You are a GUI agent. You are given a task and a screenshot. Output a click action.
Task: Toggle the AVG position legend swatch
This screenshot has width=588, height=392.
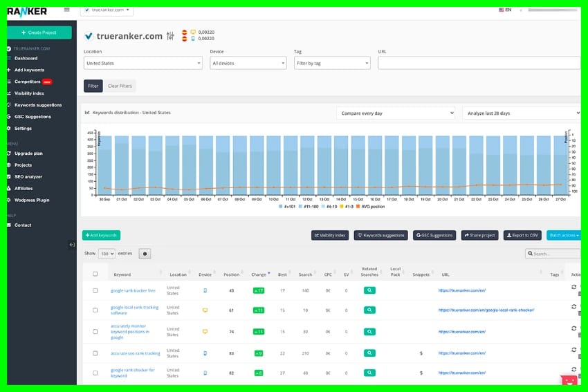click(x=358, y=206)
